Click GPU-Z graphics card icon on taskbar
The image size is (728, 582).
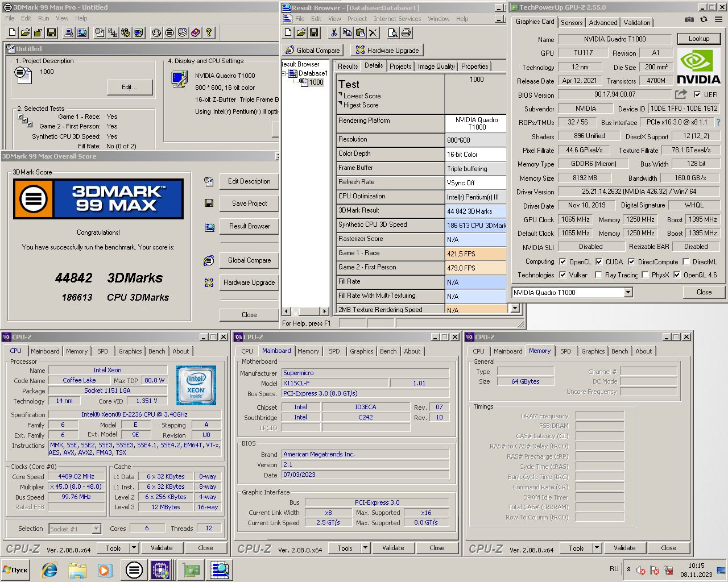click(x=191, y=570)
